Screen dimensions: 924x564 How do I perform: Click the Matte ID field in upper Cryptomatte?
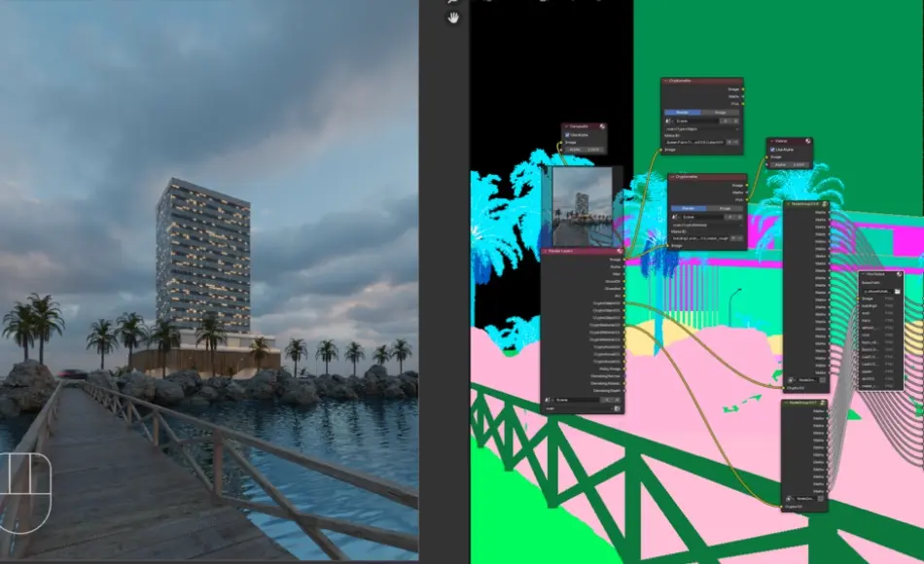tap(695, 142)
